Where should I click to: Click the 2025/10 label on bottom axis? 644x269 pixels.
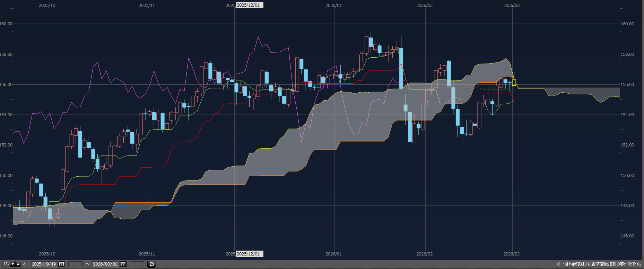pos(47,254)
